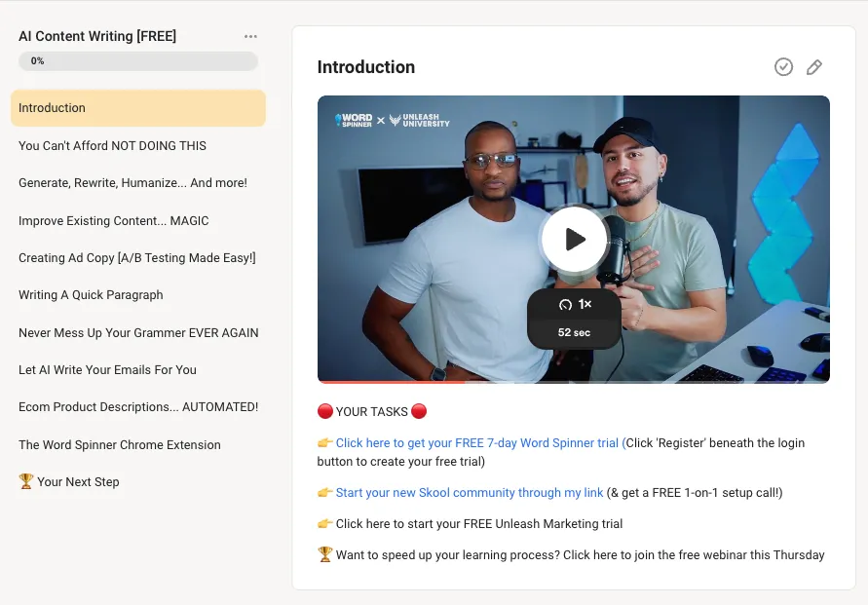Follow the FREE 7-day Word Spinner trial link
Image resolution: width=868 pixels, height=605 pixels.
click(x=480, y=443)
